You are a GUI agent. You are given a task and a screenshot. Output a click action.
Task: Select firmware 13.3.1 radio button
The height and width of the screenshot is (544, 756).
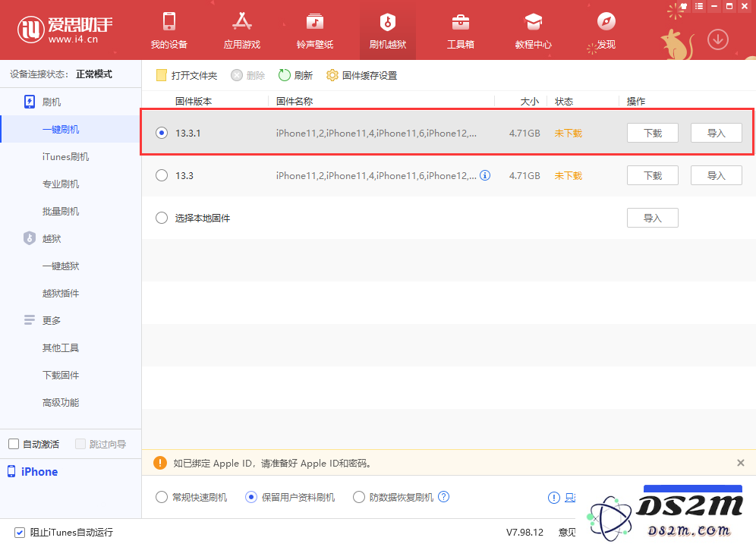click(162, 133)
